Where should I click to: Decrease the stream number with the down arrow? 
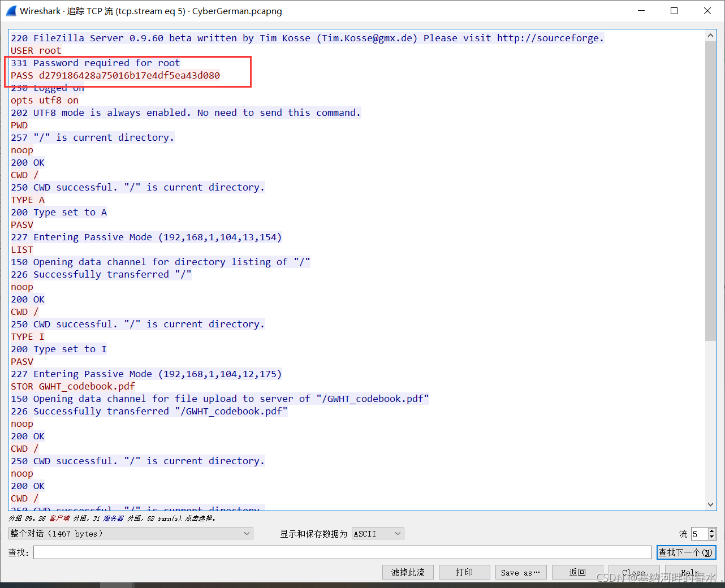[x=712, y=537]
